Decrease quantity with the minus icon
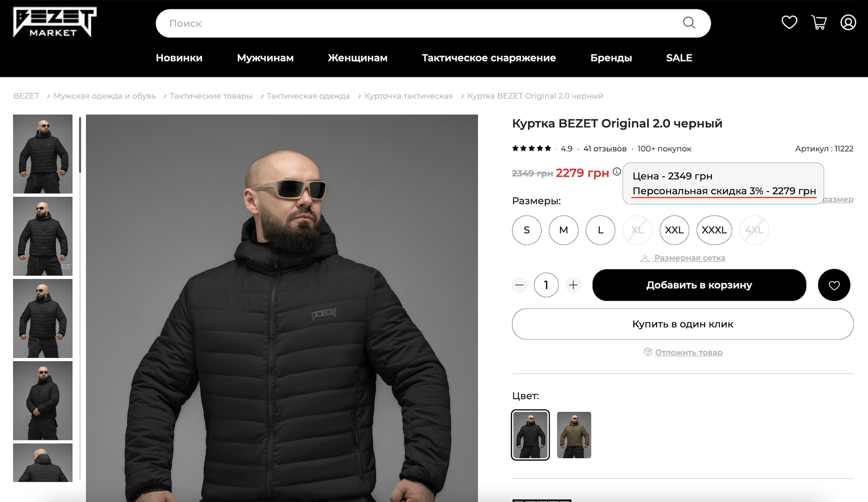Image resolution: width=868 pixels, height=502 pixels. click(x=519, y=285)
